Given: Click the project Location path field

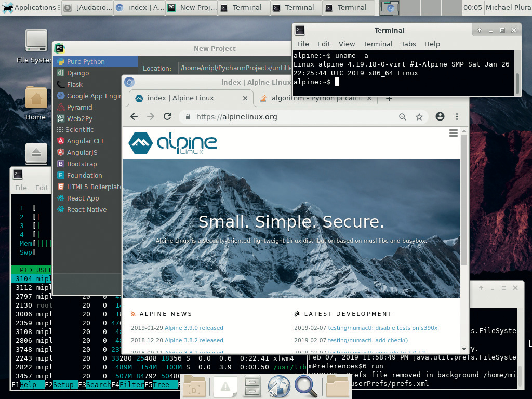Looking at the screenshot, I should pos(235,68).
